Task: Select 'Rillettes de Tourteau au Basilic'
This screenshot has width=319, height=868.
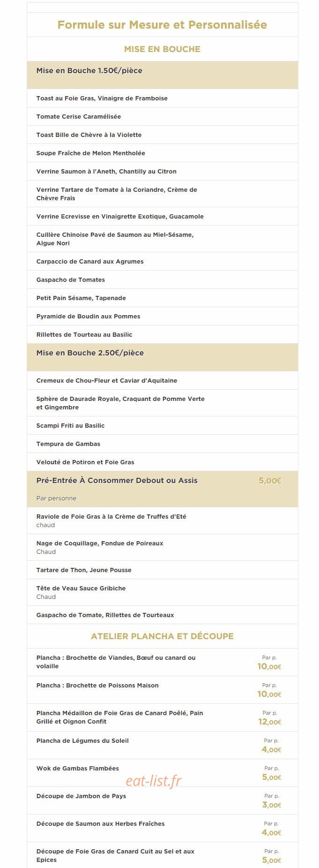Action: 84,335
